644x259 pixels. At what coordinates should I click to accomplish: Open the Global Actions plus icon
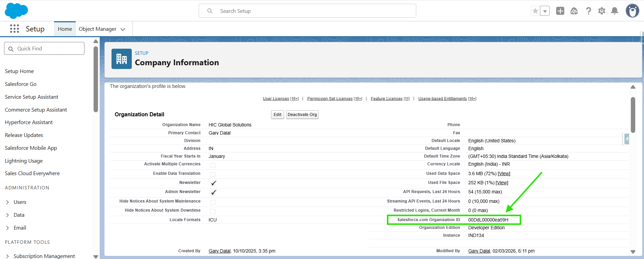560,11
